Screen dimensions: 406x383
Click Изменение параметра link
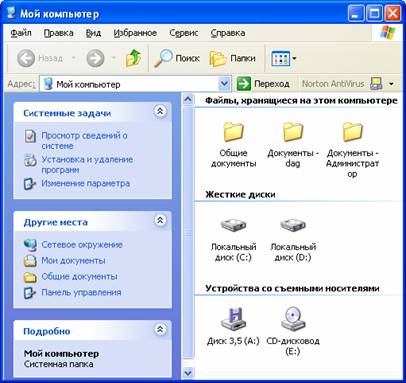pyautogui.click(x=85, y=183)
